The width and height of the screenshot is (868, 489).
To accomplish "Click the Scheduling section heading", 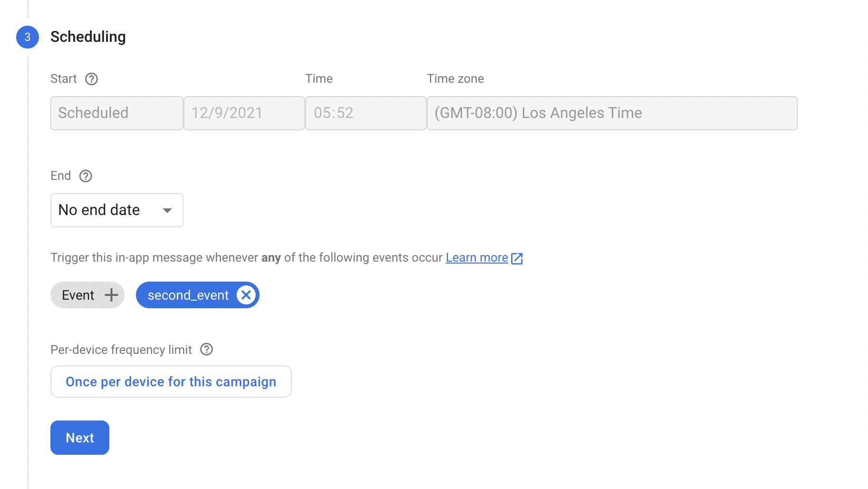I will [88, 37].
